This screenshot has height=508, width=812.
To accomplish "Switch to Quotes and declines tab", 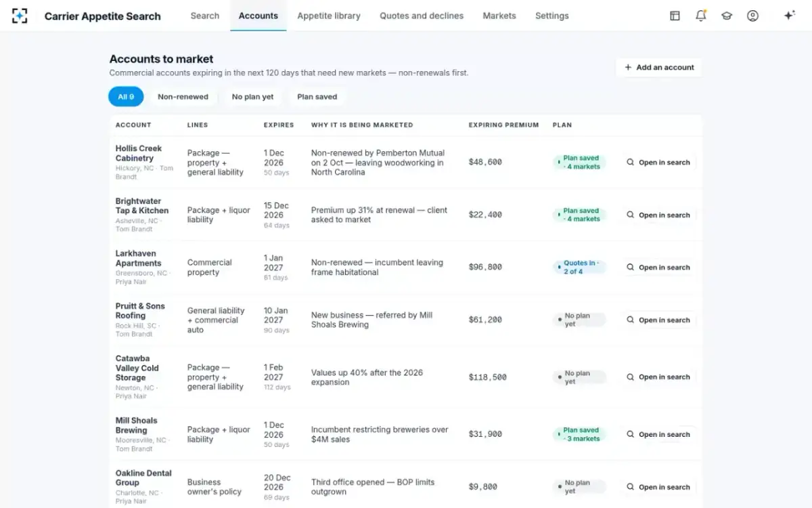I will coord(422,16).
